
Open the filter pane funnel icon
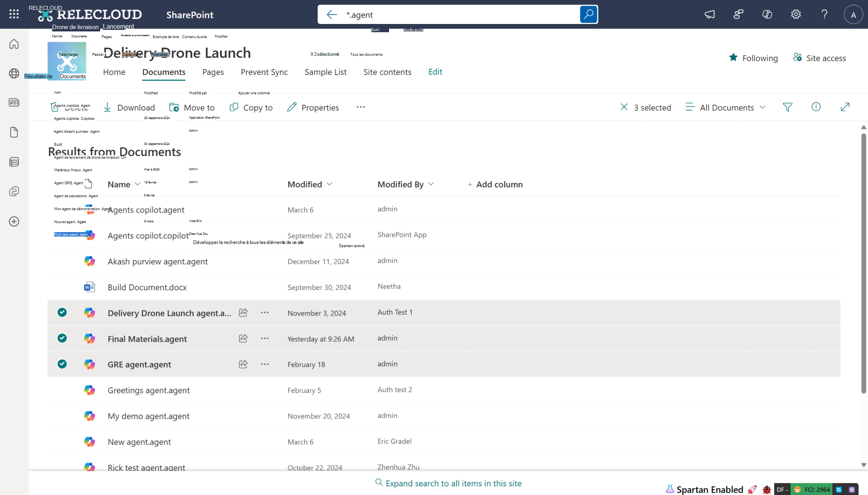pyautogui.click(x=788, y=107)
